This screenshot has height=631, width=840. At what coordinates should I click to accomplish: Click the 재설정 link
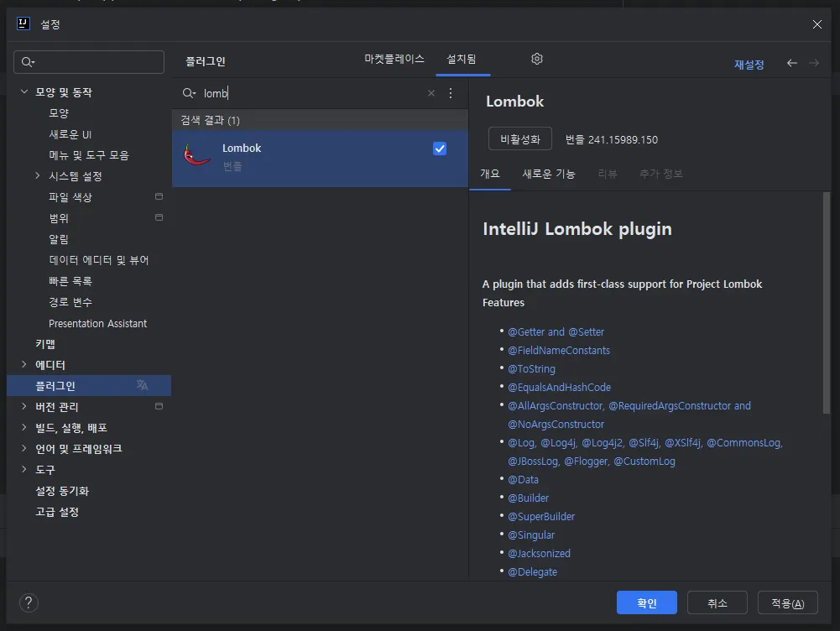click(x=749, y=65)
